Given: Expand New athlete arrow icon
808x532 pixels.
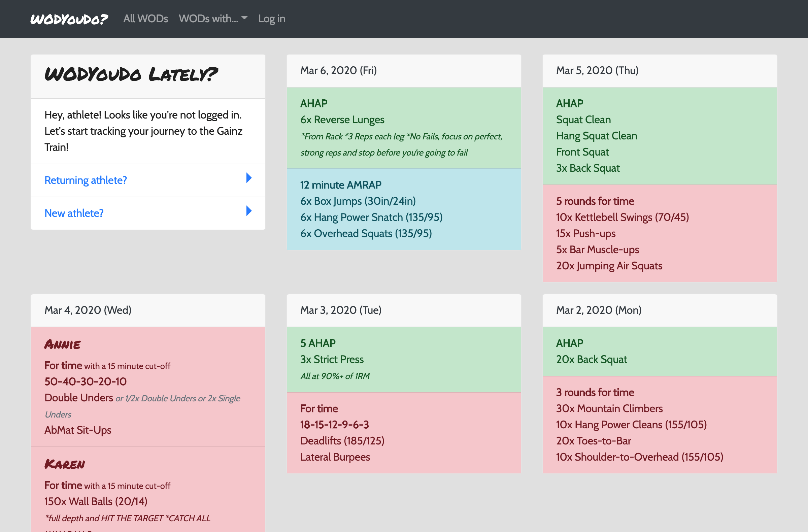Looking at the screenshot, I should [249, 211].
